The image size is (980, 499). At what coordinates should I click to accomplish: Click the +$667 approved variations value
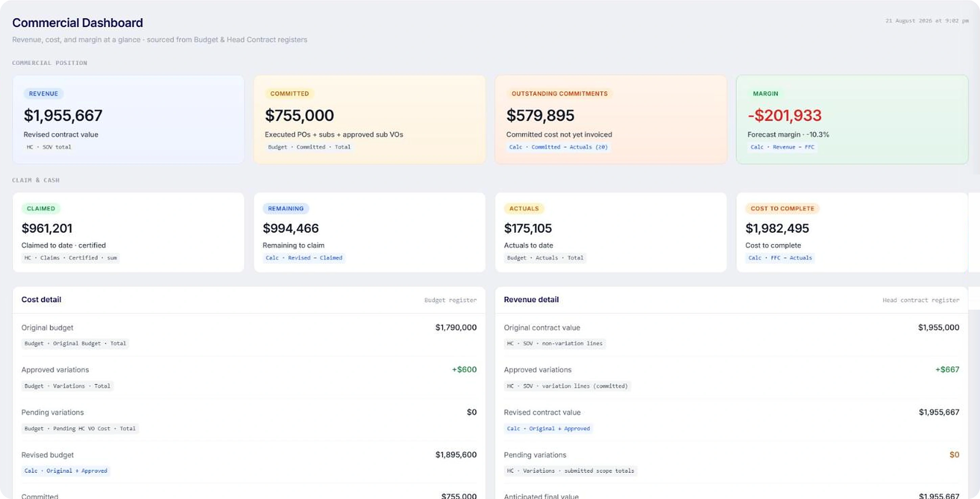coord(947,370)
